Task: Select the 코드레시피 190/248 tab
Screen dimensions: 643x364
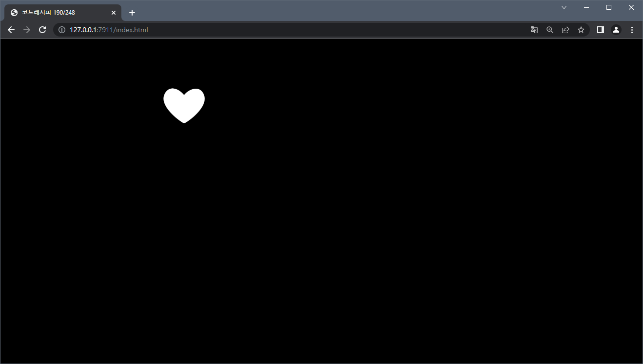Action: tap(62, 13)
